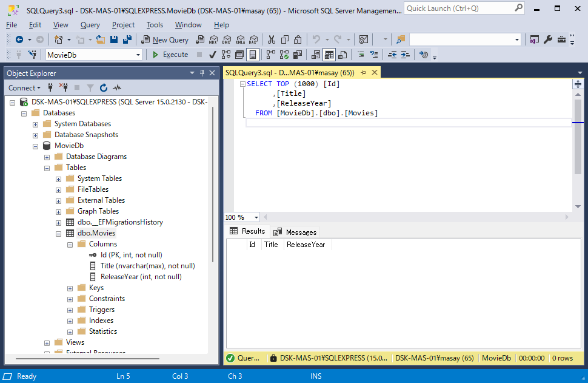Click the Object Explorer vertical scrollbar

213,184
